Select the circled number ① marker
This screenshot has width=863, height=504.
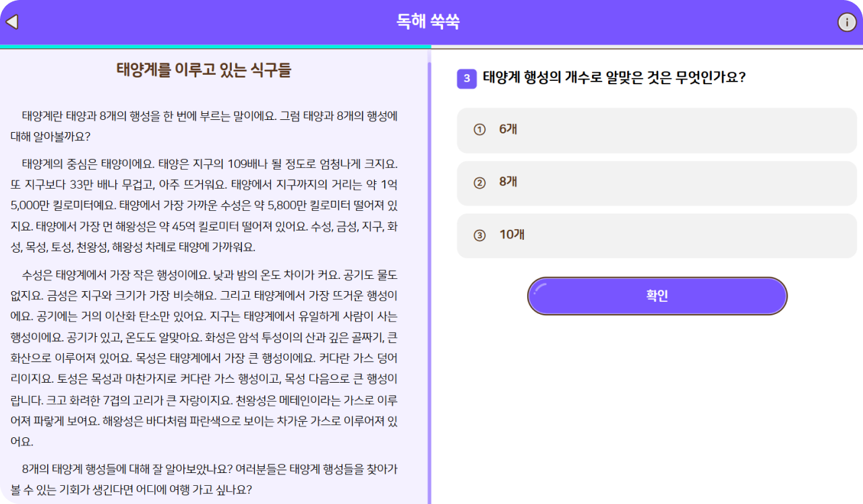click(x=479, y=130)
